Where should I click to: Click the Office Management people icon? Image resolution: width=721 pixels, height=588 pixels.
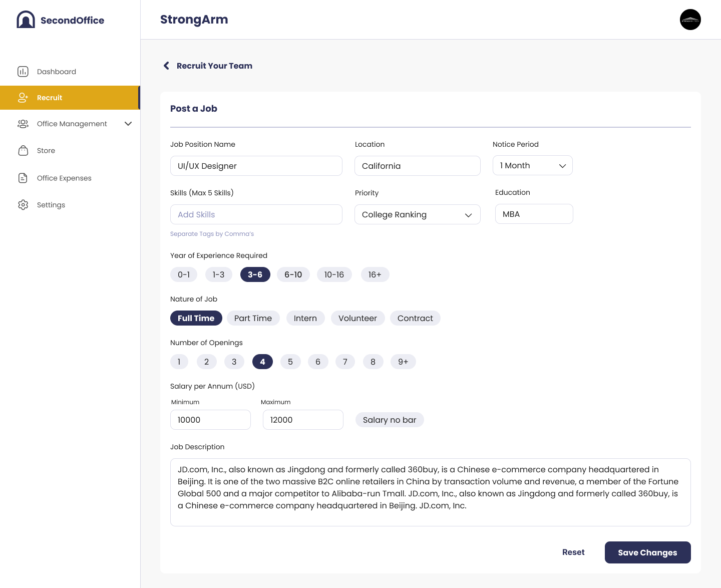(23, 124)
